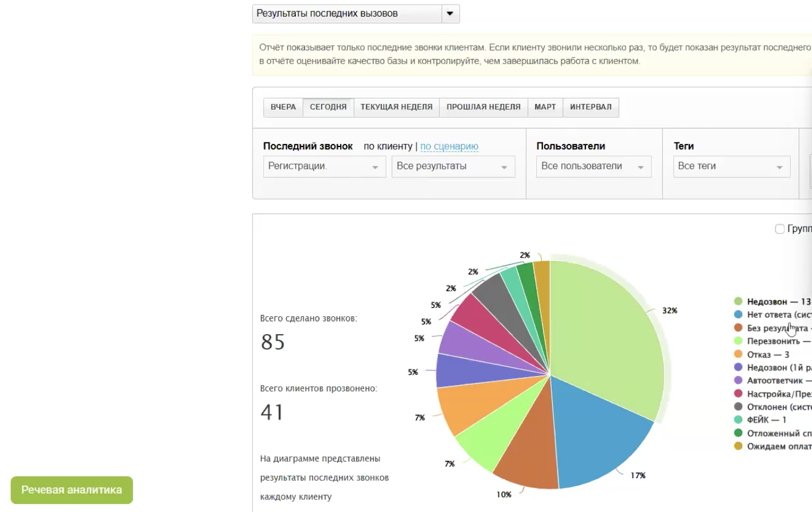Click the blue 'Нет ответа' legend dot
The width and height of the screenshot is (812, 512).
[738, 315]
